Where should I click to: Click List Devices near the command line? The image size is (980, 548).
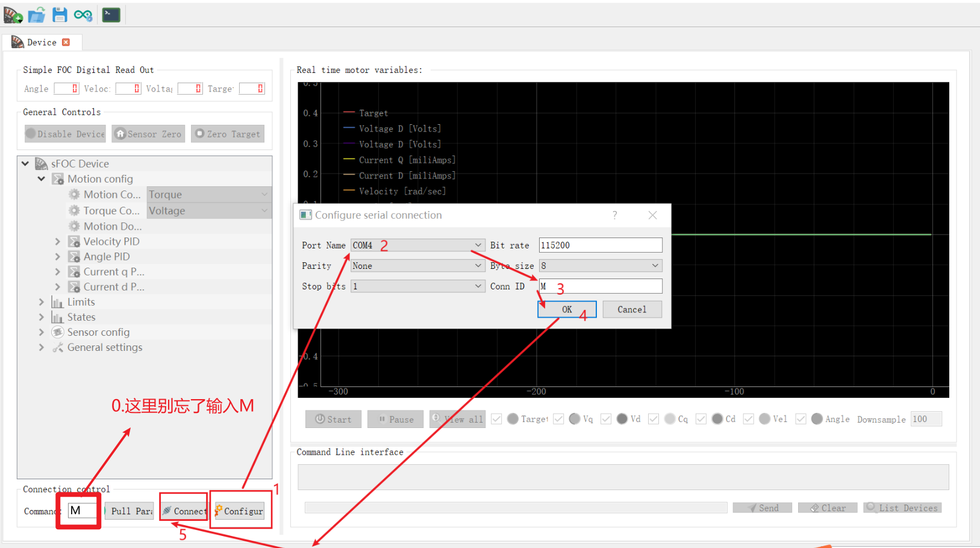click(x=902, y=507)
